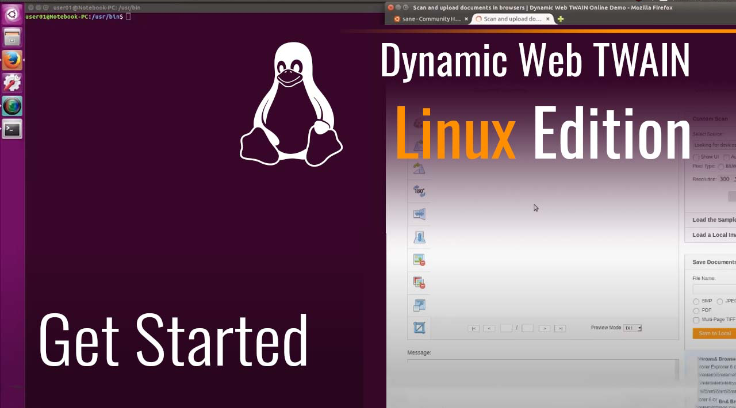This screenshot has height=408, width=736.
Task: Click the remove all images icon
Action: (420, 282)
